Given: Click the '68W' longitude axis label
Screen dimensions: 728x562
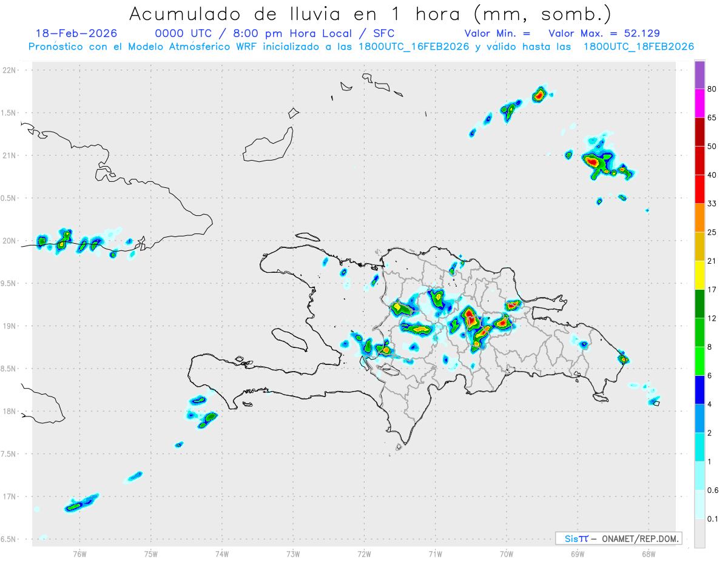Looking at the screenshot, I should point(649,554).
